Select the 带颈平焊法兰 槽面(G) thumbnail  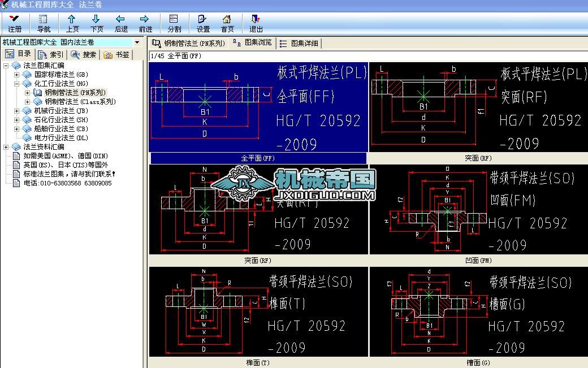tap(479, 312)
